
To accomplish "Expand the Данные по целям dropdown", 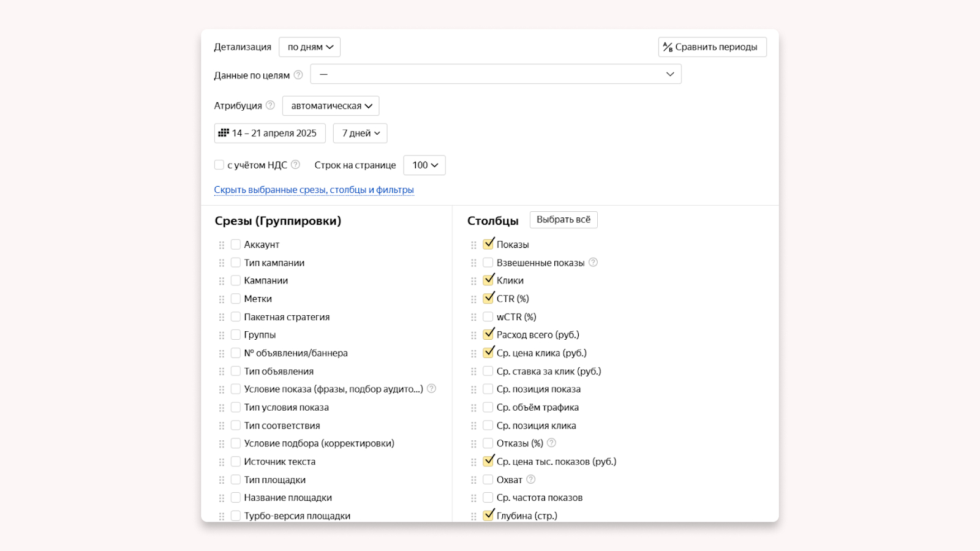I will (496, 74).
